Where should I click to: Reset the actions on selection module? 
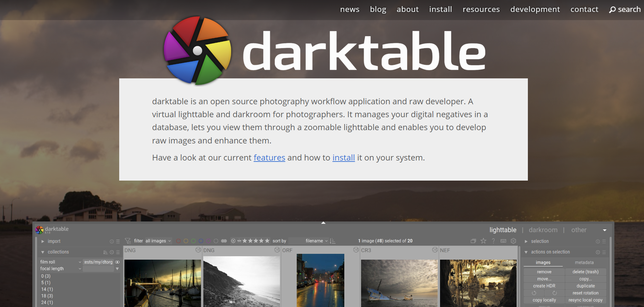[598, 252]
